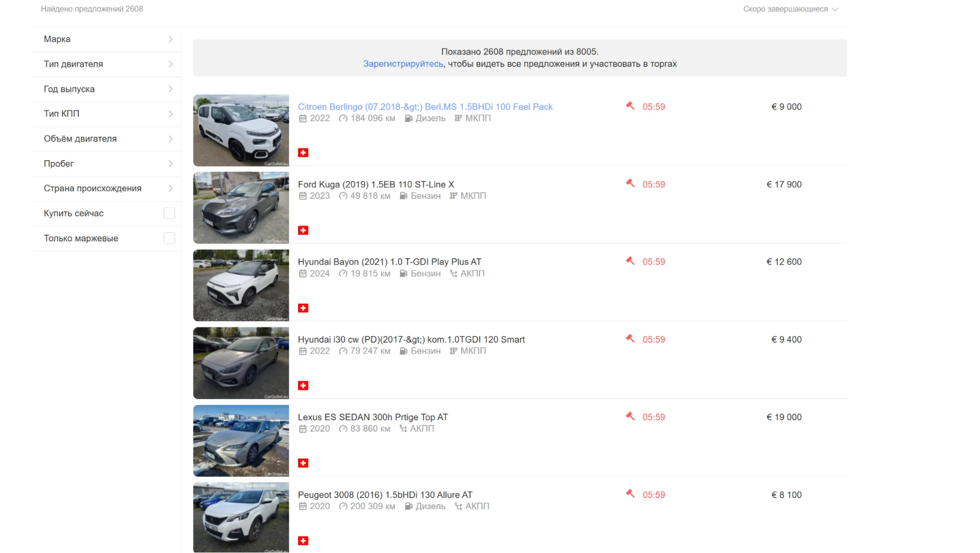Click the calendar icon beside 2022 for Citroen Berlingo

pos(302,118)
